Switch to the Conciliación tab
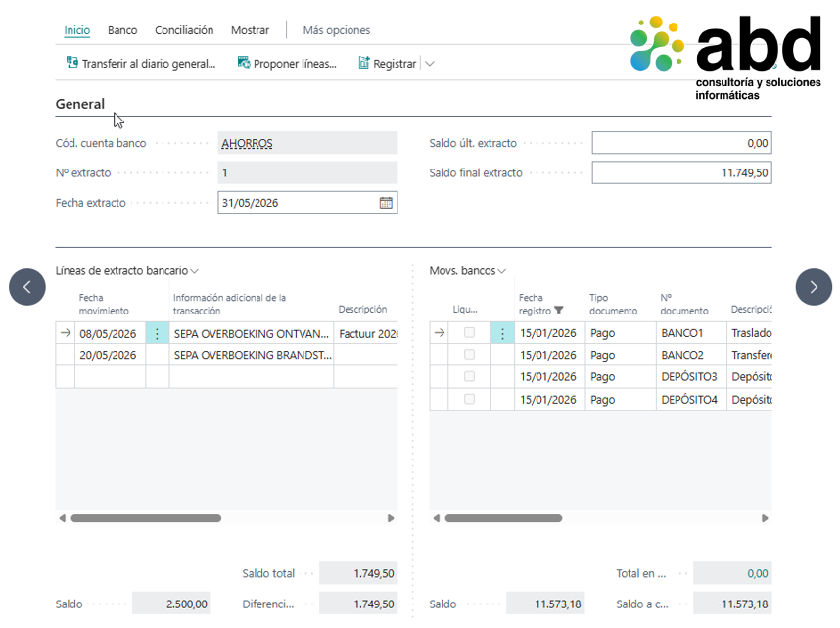 pyautogui.click(x=184, y=30)
